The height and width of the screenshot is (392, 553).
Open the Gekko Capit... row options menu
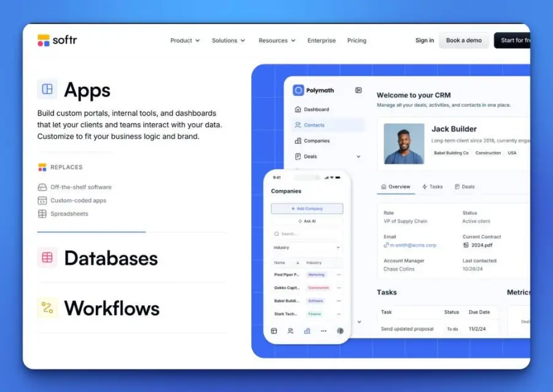pyautogui.click(x=339, y=288)
